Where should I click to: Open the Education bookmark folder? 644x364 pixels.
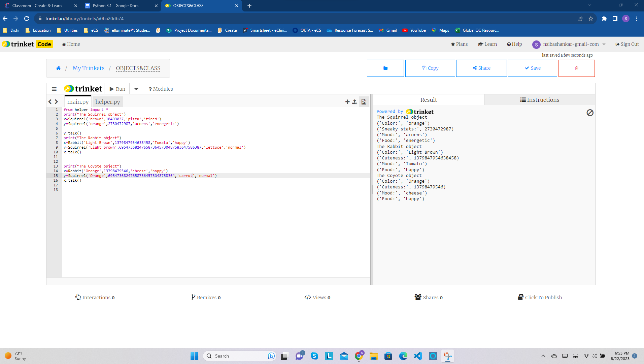coord(38,30)
